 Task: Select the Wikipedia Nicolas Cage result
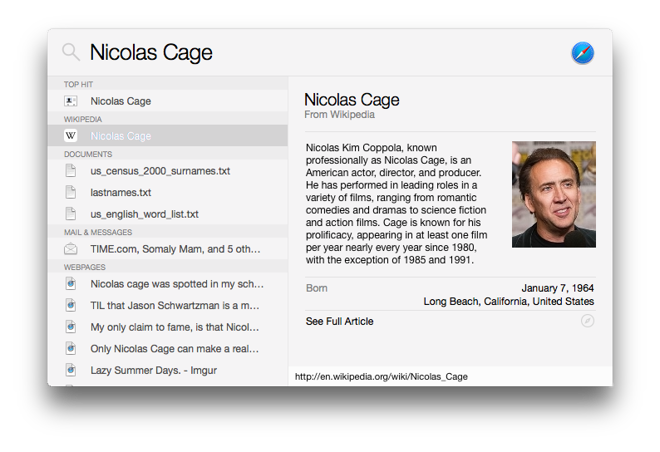tap(121, 136)
